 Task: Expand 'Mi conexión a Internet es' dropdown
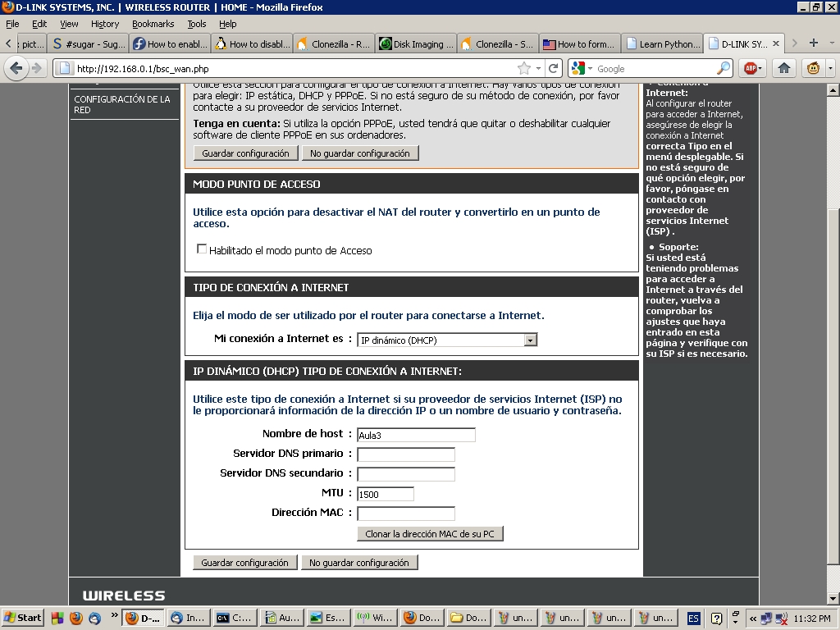530,340
